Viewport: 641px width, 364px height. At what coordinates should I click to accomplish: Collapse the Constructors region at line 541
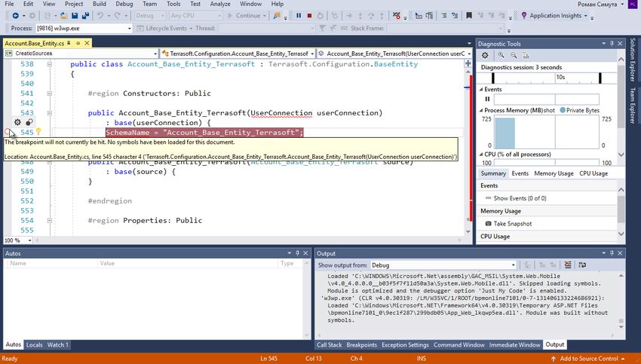50,93
